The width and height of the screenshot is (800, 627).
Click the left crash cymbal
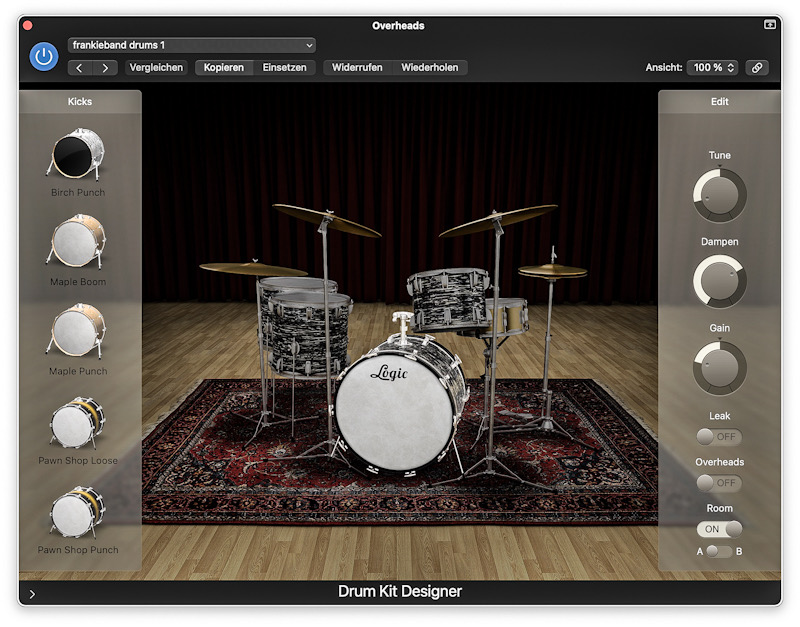(x=327, y=220)
